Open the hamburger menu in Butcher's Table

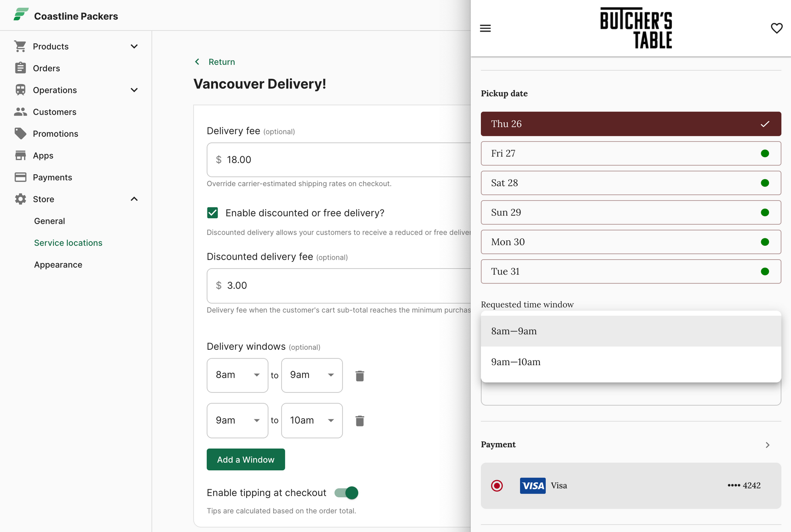click(x=485, y=28)
